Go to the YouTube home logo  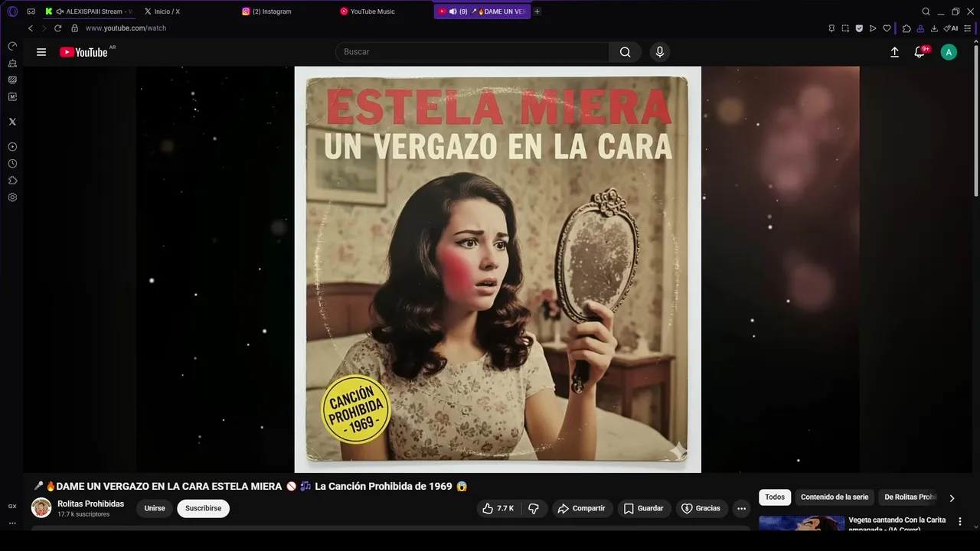click(84, 52)
